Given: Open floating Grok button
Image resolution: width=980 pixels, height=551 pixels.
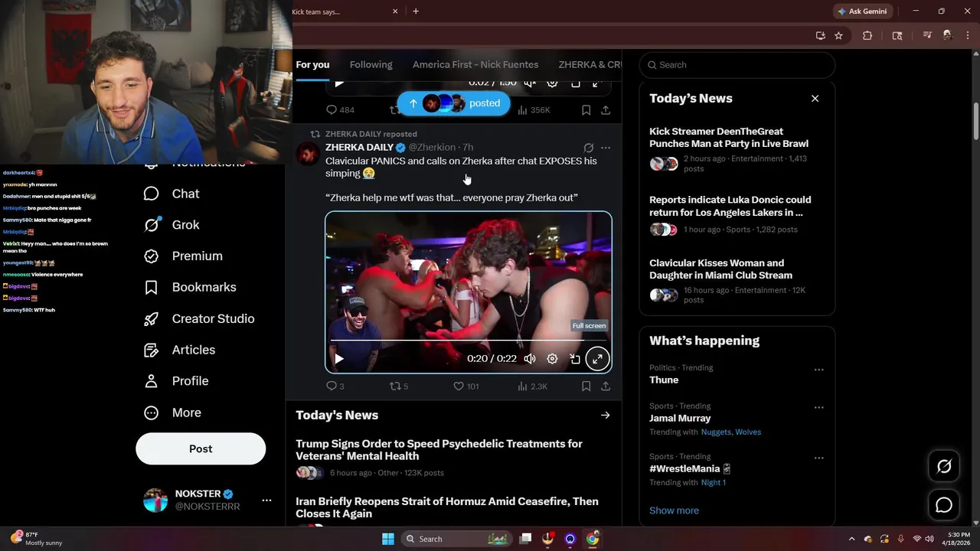Looking at the screenshot, I should [x=944, y=466].
